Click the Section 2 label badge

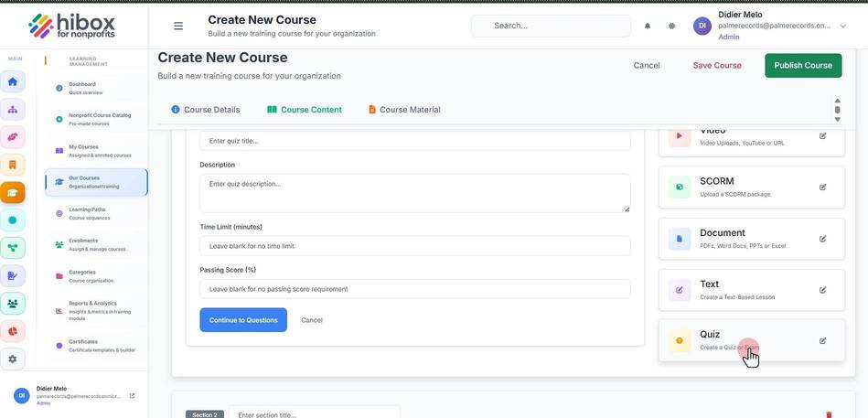pos(204,414)
